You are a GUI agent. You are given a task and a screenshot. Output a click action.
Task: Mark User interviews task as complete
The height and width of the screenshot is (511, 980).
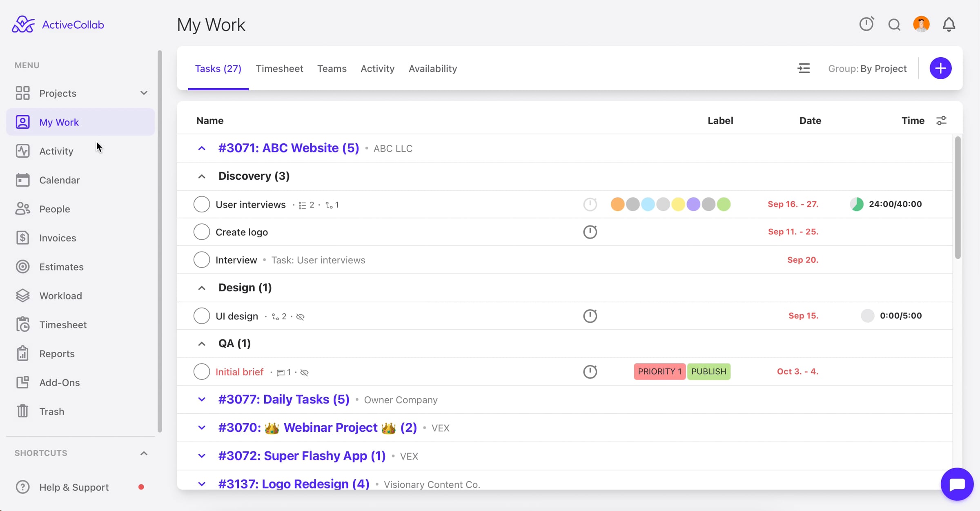(x=202, y=204)
